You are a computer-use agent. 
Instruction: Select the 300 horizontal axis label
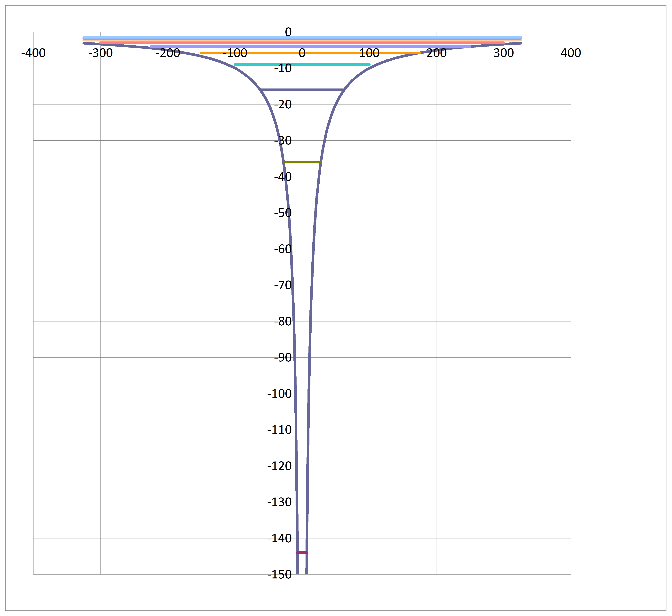tap(503, 53)
